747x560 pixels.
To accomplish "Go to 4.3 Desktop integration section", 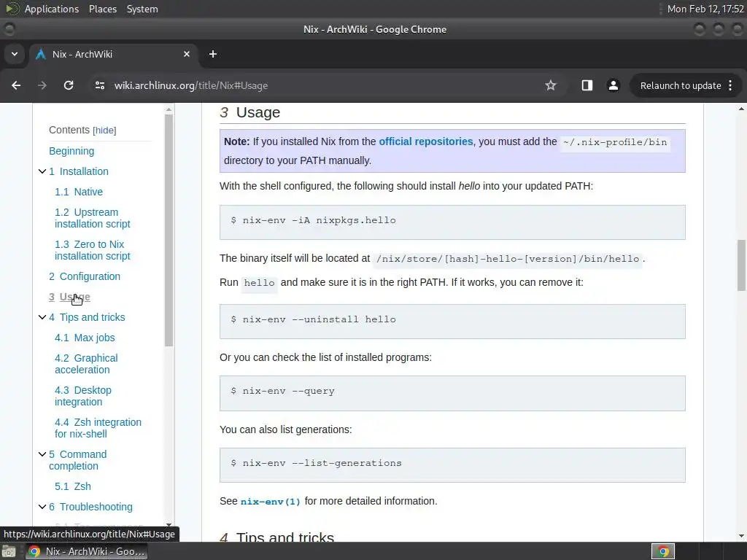I will [x=83, y=396].
